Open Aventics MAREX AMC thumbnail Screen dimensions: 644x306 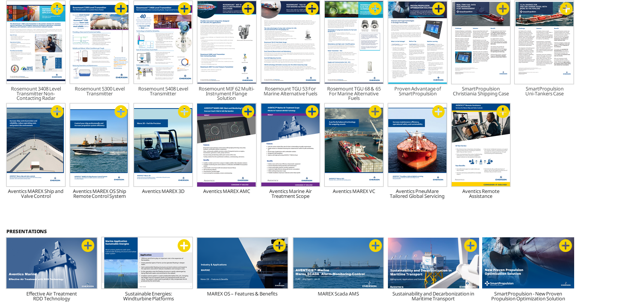click(x=226, y=145)
